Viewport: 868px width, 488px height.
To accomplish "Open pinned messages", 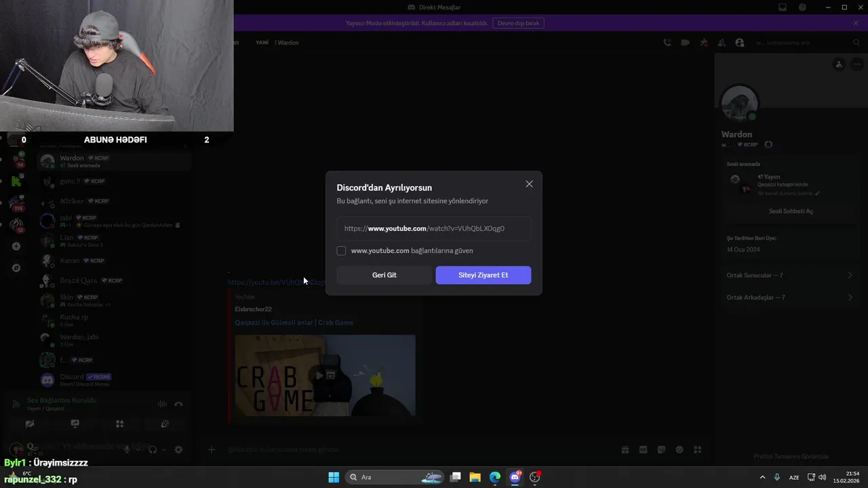I will (704, 43).
